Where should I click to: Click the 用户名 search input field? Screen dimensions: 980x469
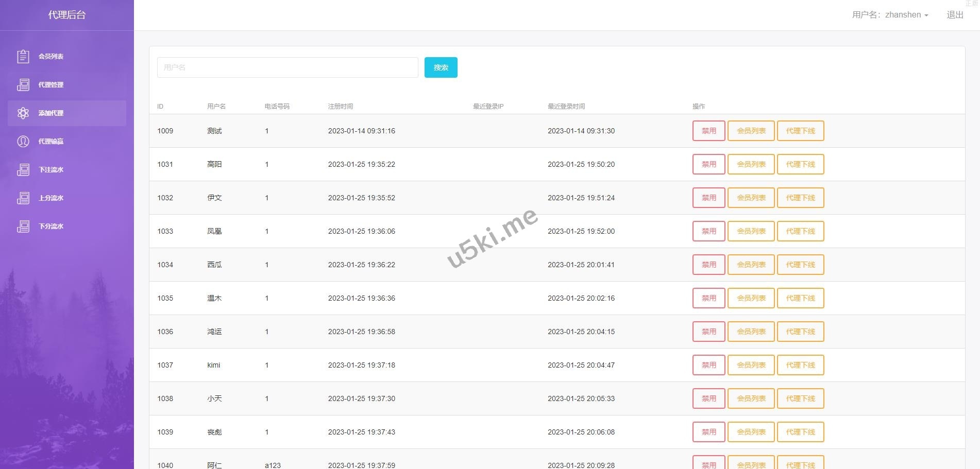[x=288, y=67]
